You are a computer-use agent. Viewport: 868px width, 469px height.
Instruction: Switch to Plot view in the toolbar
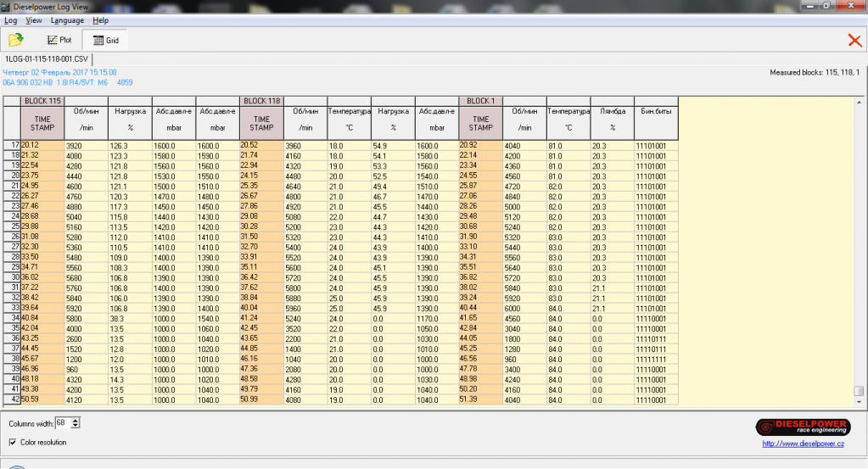click(60, 40)
